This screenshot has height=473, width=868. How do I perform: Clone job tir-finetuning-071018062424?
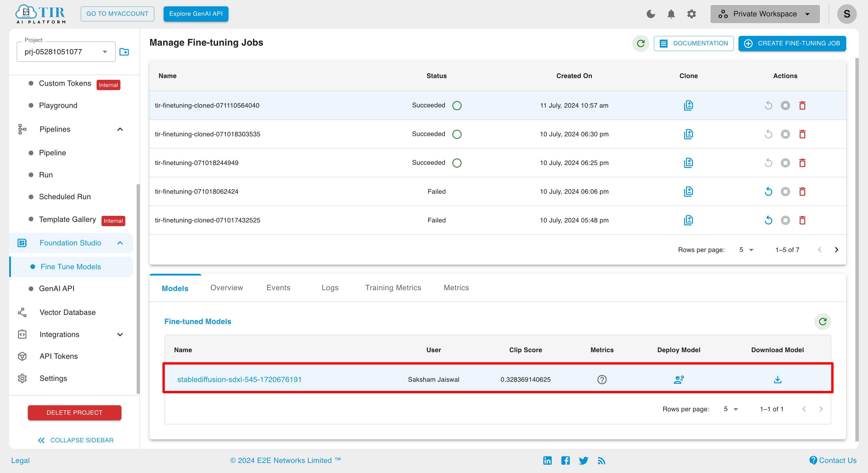point(688,191)
